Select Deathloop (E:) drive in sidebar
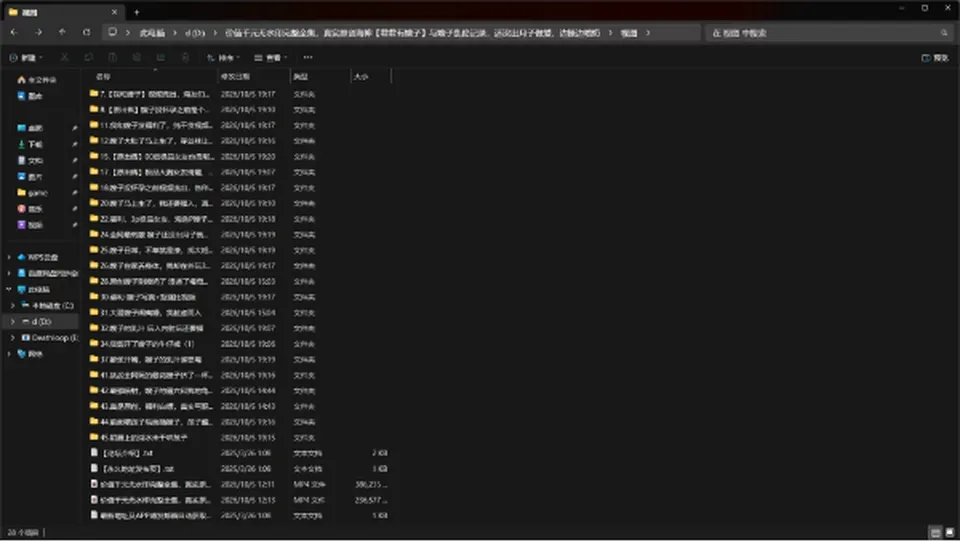Viewport: 960px width, 542px height. coord(50,337)
